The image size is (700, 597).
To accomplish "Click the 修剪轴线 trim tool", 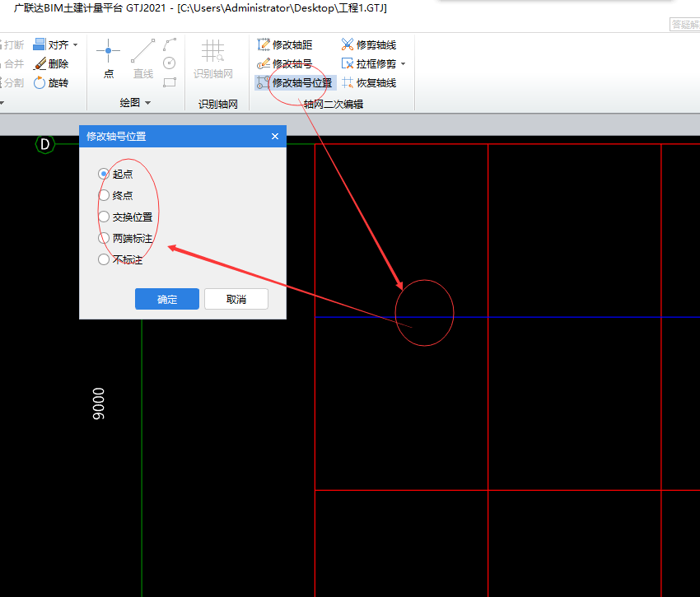I will coord(369,44).
